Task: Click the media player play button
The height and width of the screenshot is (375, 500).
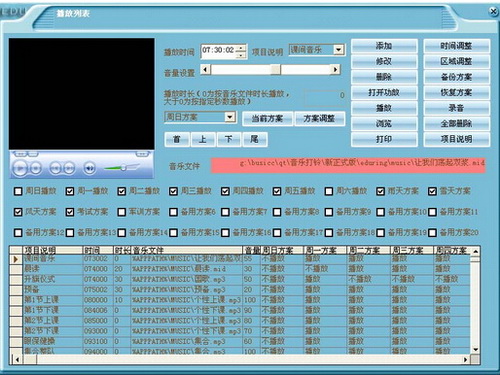Action: click(x=20, y=168)
